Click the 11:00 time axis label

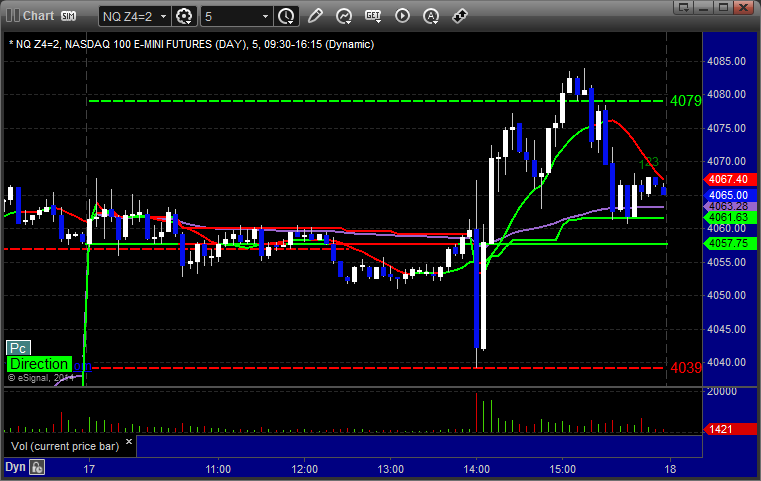click(x=218, y=469)
